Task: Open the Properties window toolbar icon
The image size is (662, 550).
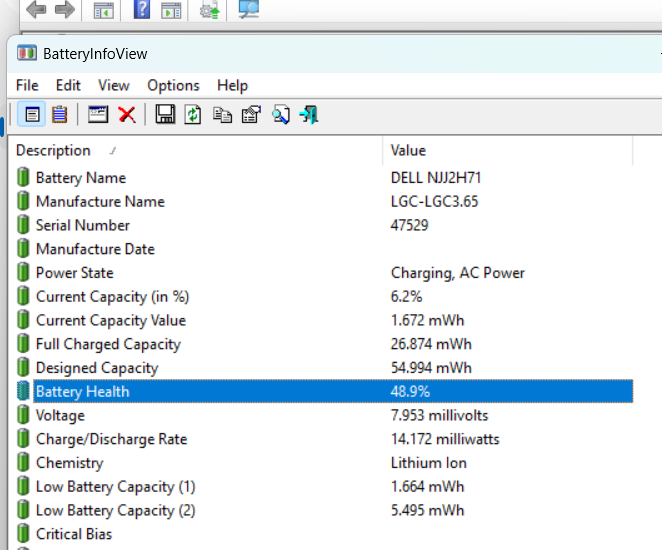Action: click(x=98, y=114)
